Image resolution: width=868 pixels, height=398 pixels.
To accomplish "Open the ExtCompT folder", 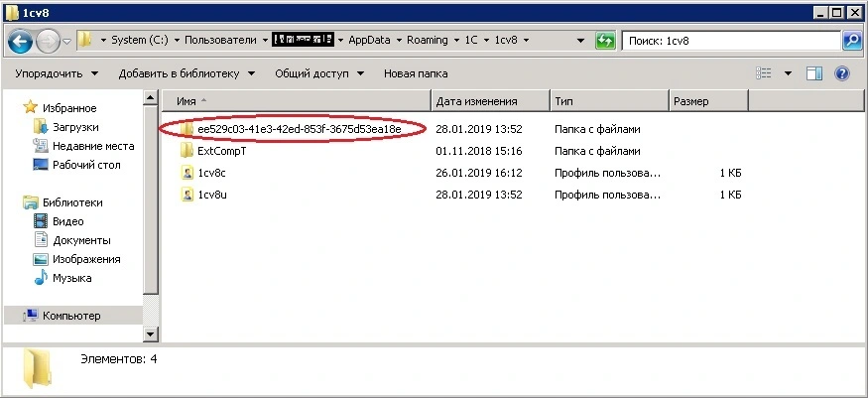I will (x=220, y=151).
